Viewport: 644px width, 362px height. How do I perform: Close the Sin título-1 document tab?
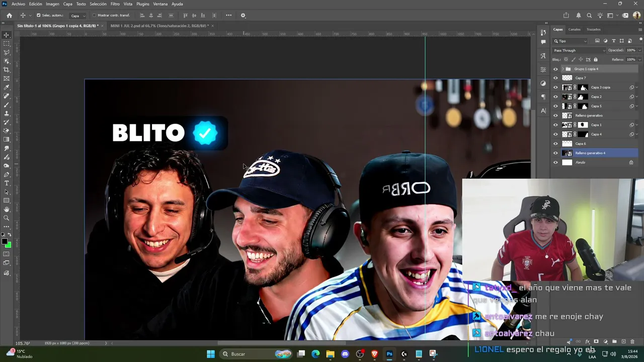pos(103,26)
